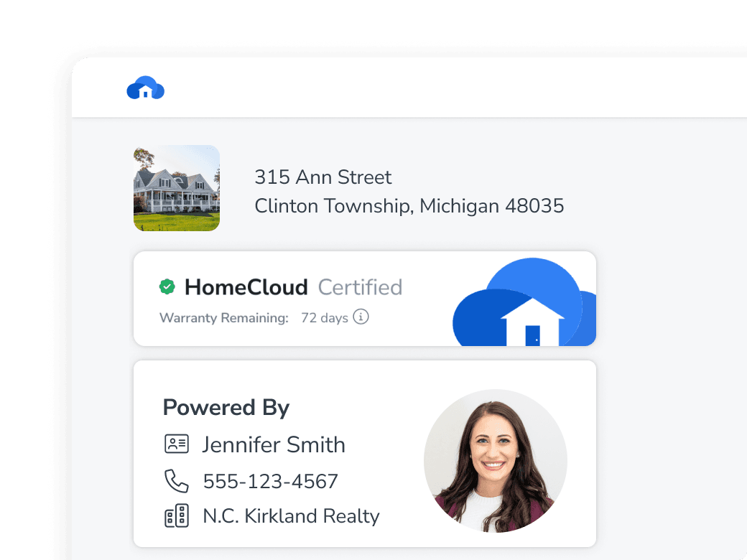Select the address line 315 Ann Street
The height and width of the screenshot is (560, 747).
[x=323, y=177]
